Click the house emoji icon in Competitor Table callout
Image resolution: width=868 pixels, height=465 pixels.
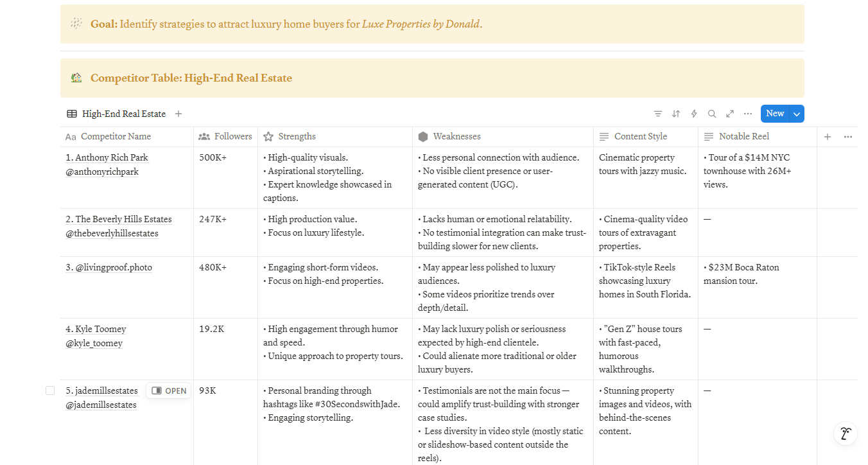coord(76,78)
